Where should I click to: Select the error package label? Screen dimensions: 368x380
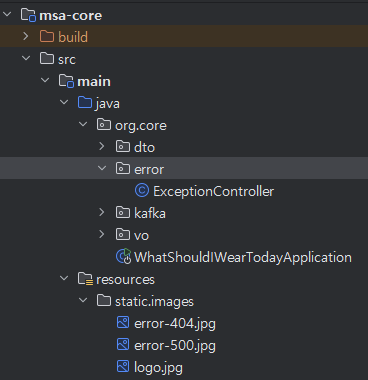click(x=149, y=170)
